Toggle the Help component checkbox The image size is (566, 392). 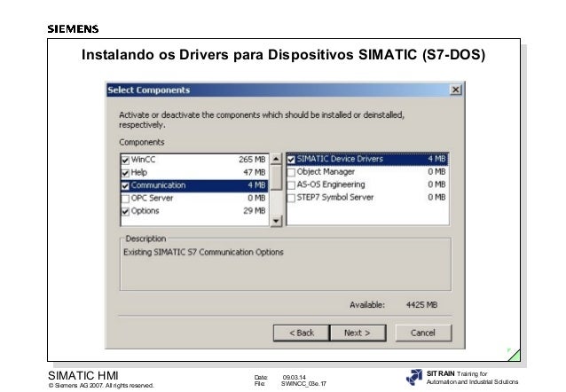(125, 173)
